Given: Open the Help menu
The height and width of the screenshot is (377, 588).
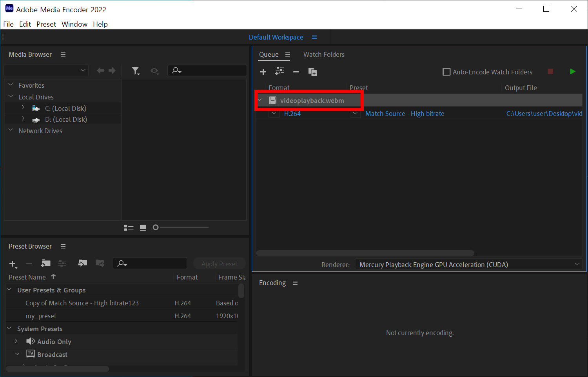Looking at the screenshot, I should [x=100, y=24].
